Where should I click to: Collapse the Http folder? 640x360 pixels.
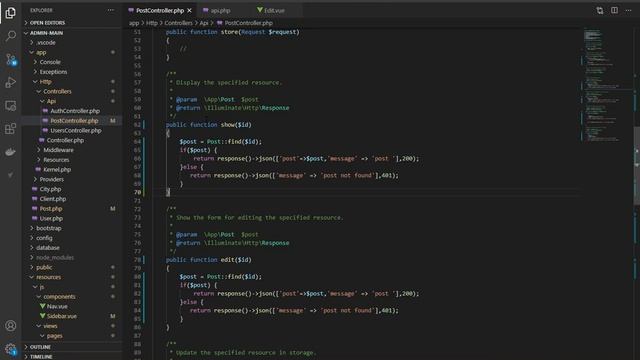tap(45, 82)
